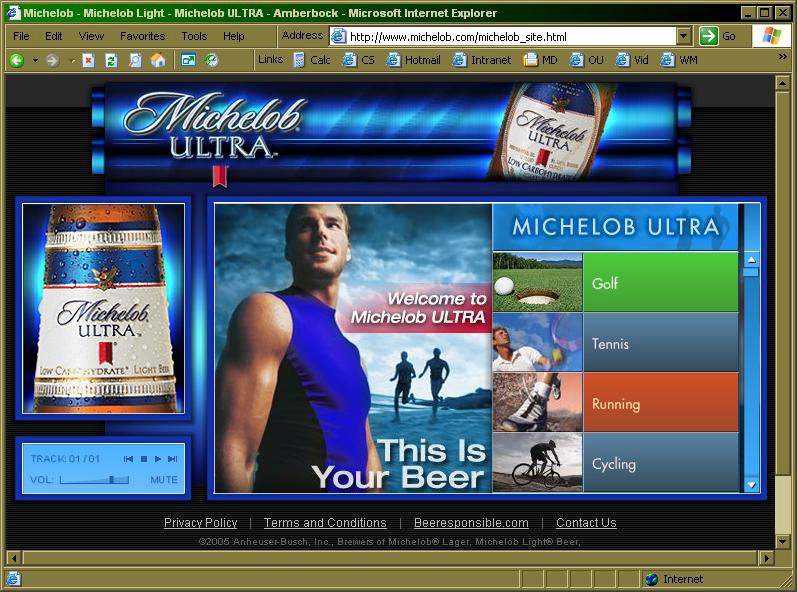Go back with the Back arrow icon
The height and width of the screenshot is (592, 797).
17,60
